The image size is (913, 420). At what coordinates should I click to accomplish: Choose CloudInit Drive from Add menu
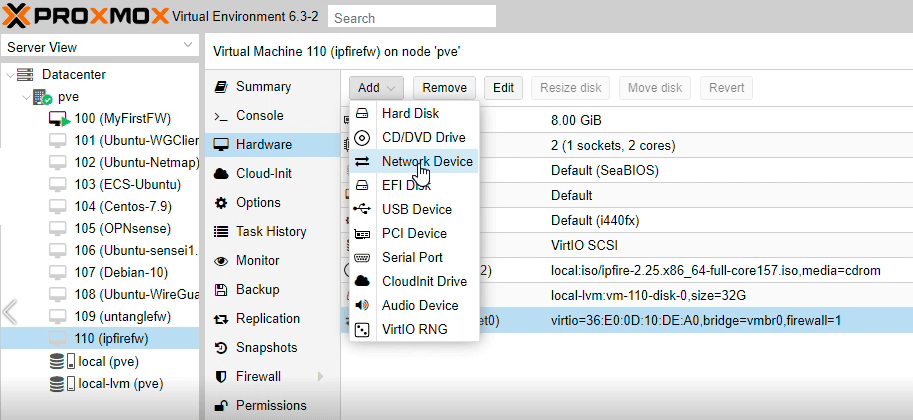(414, 281)
